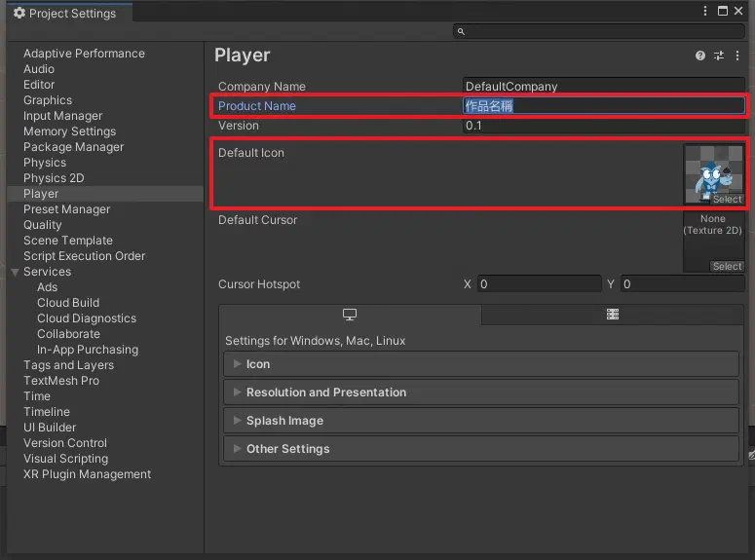Open Quality settings in sidebar

coord(42,225)
